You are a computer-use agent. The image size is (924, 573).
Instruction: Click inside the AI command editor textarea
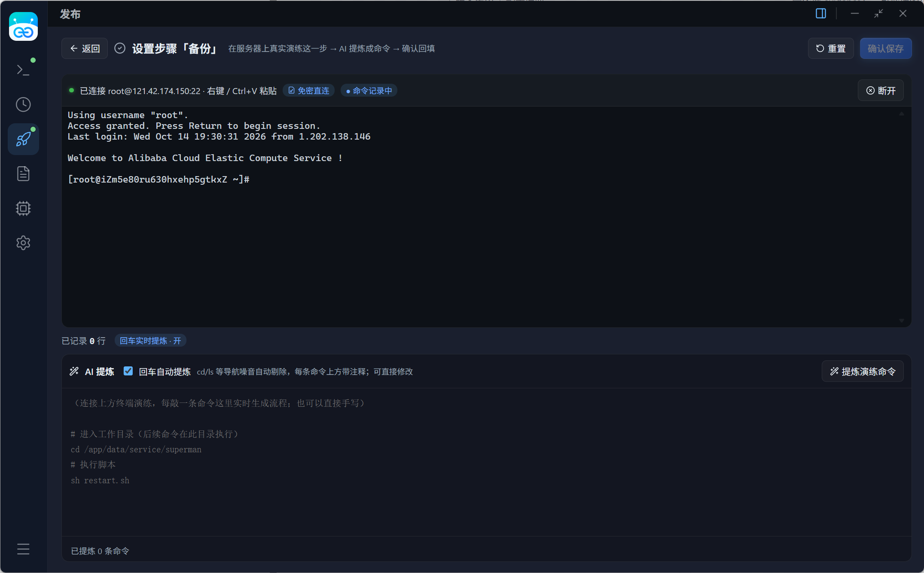(486, 462)
